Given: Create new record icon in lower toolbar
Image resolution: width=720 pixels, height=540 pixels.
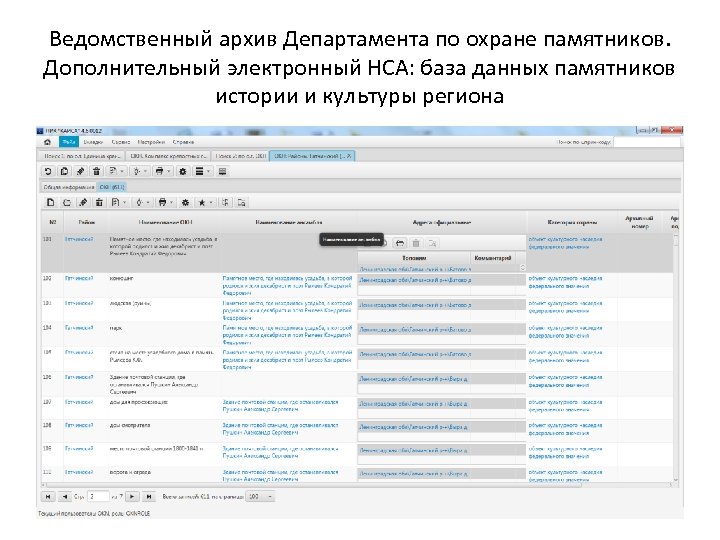Looking at the screenshot, I should (x=51, y=202).
